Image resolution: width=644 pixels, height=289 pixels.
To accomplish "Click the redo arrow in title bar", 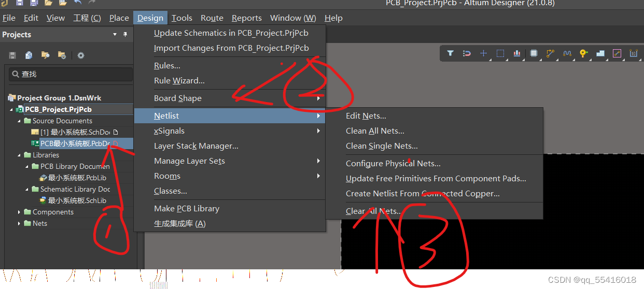I will point(92,3).
